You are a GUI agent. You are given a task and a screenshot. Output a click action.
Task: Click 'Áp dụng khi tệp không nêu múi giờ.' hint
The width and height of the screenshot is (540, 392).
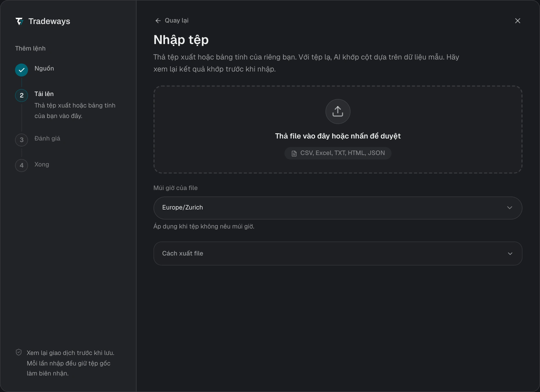click(x=204, y=226)
